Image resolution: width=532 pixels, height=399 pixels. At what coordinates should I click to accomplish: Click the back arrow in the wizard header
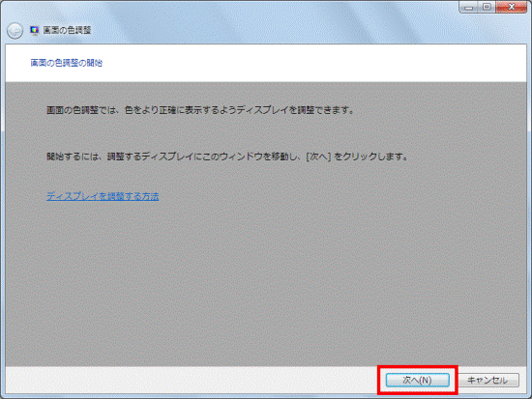click(15, 31)
